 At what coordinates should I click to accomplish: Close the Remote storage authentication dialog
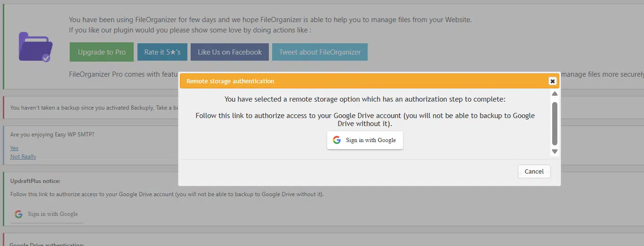[553, 81]
